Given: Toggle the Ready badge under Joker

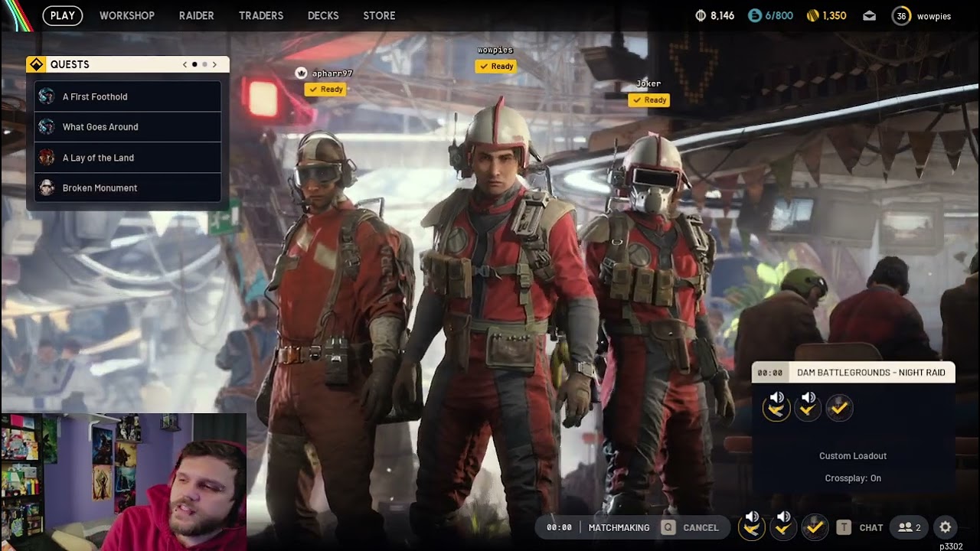Looking at the screenshot, I should 649,100.
